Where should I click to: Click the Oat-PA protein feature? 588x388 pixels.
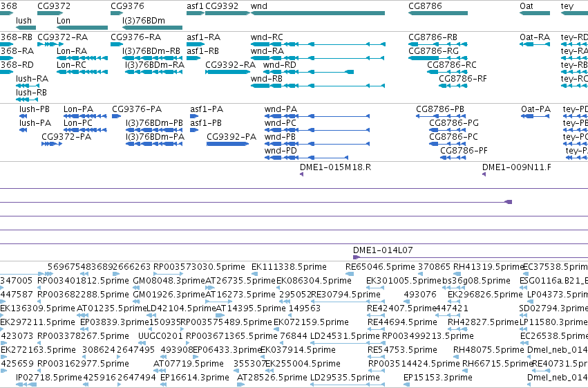pos(535,116)
